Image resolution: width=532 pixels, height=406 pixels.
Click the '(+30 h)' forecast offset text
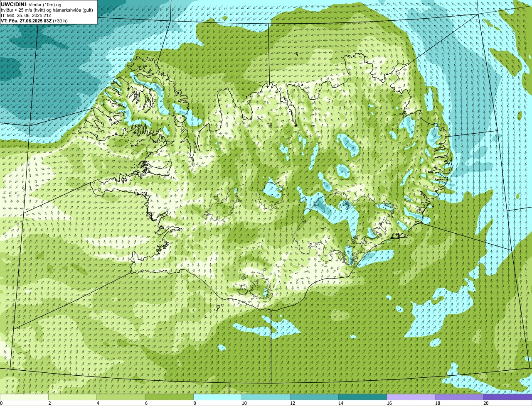tap(60, 20)
